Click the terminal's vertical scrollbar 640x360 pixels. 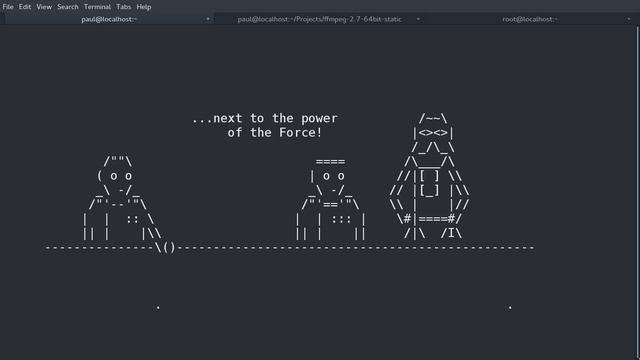coord(638,192)
